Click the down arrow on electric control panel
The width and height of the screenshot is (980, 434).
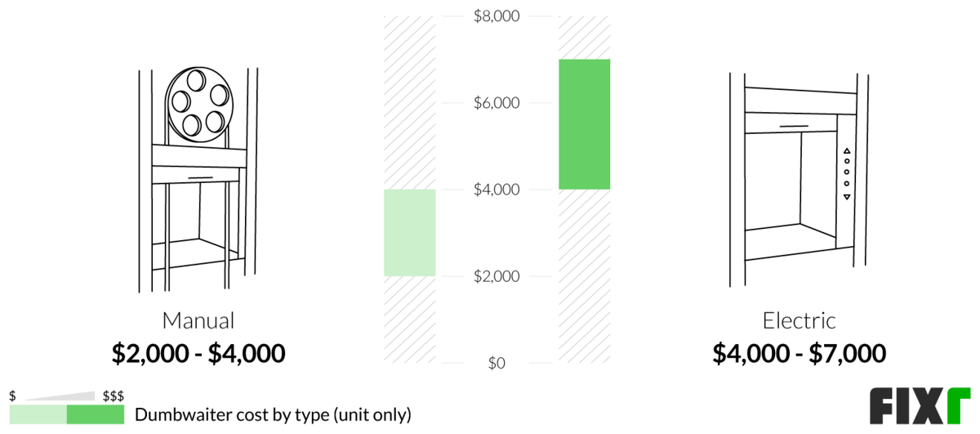point(847,197)
